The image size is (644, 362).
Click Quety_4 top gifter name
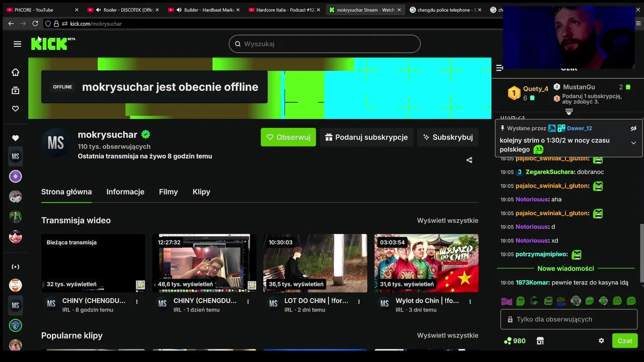[x=536, y=88]
